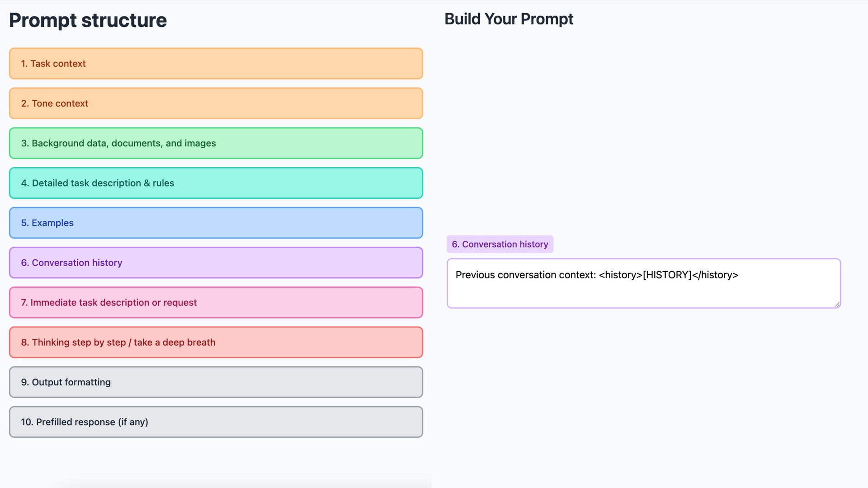
Task: Select the '1. Task context' block
Action: click(216, 64)
